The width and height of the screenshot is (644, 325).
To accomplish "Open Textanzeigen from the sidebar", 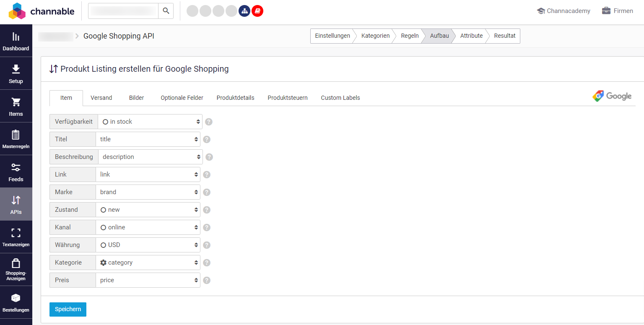I will 16,237.
